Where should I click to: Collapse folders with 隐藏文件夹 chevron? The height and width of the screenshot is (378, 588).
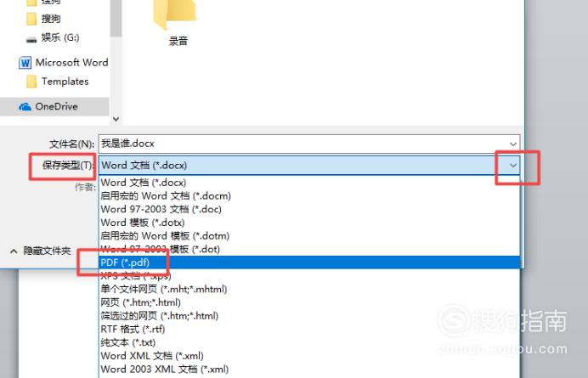pos(14,251)
